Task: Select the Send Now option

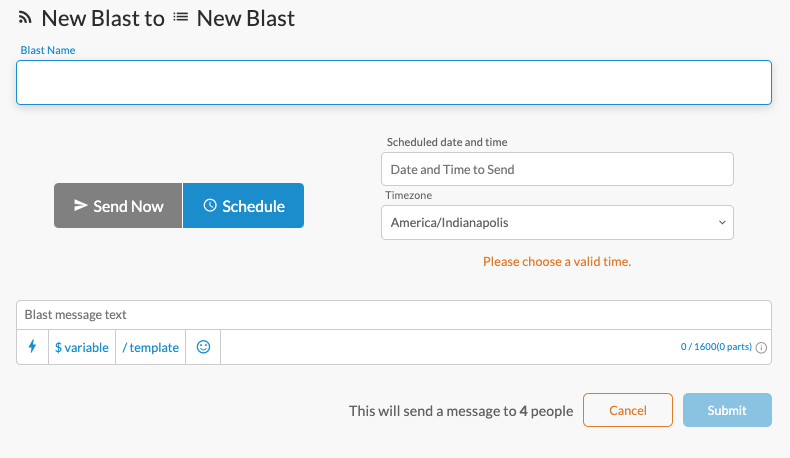Action: [118, 206]
